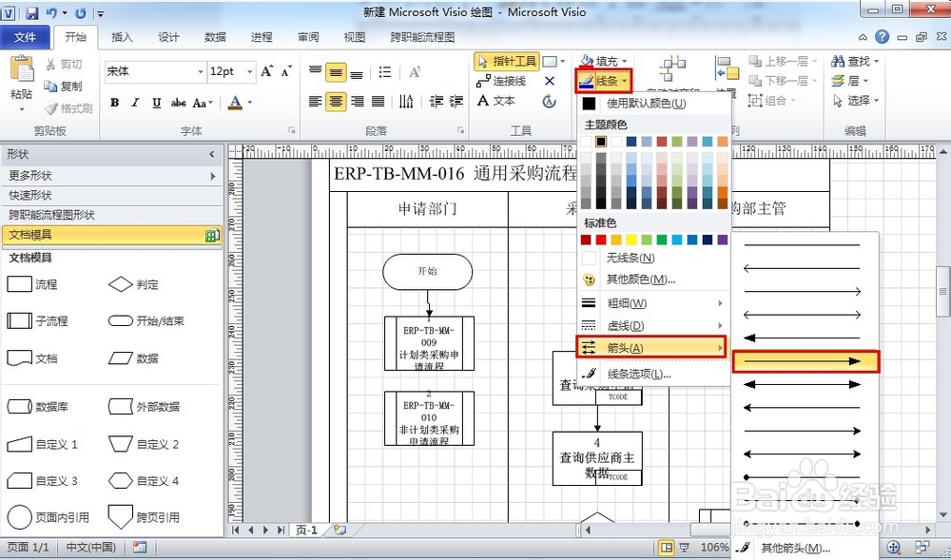Click the Bring Forward (上移一层) icon
Image resolution: width=951 pixels, height=560 pixels.
[755, 61]
